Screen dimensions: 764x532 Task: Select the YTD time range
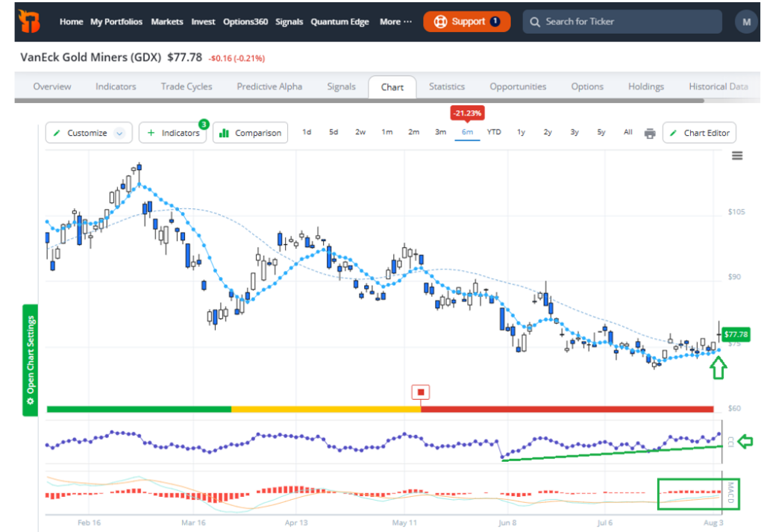click(x=494, y=132)
